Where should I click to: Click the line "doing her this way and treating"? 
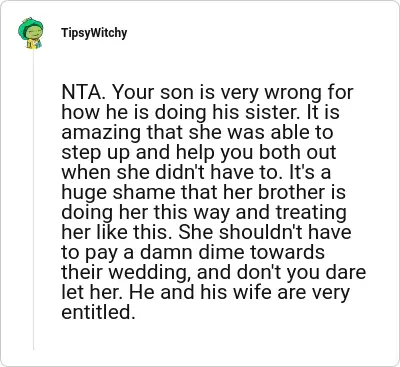click(204, 213)
